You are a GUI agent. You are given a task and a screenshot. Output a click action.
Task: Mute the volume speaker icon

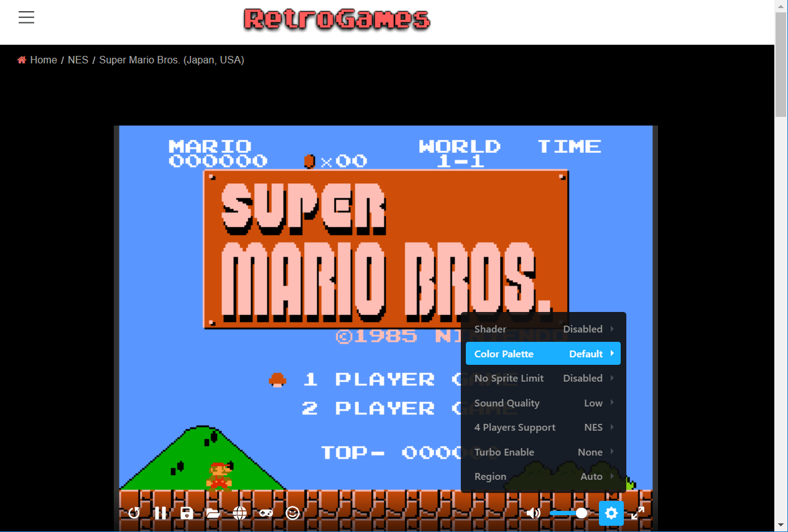coord(534,513)
